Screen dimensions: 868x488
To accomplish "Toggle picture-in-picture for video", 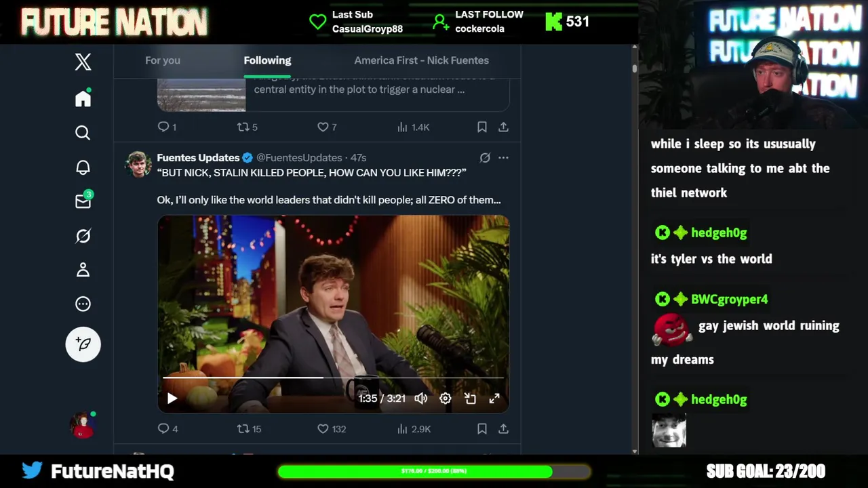I will 470,399.
